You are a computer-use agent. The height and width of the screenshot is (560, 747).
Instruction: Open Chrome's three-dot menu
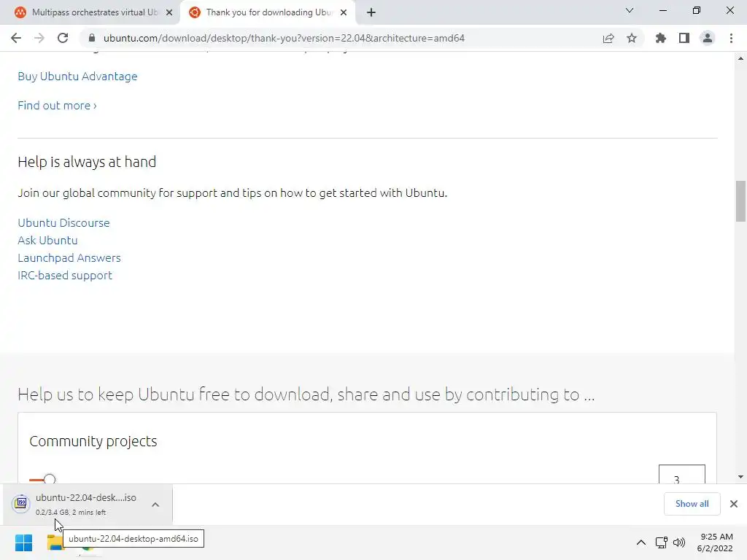[731, 38]
